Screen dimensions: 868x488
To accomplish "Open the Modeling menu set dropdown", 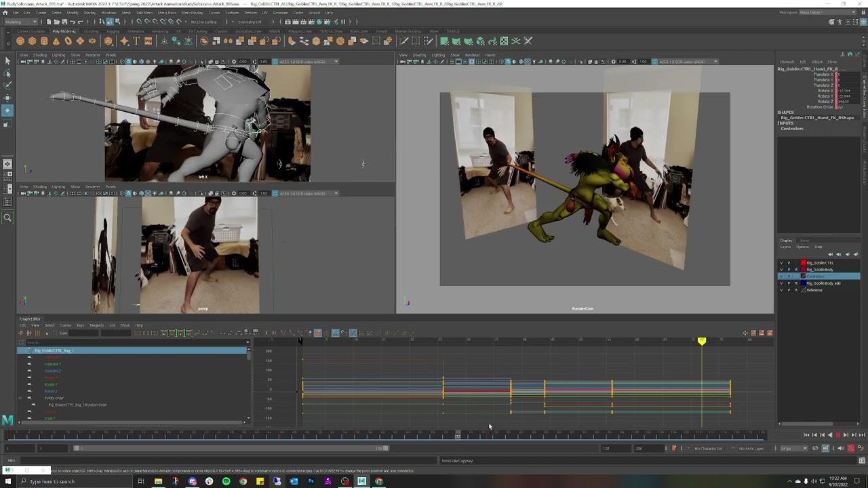I will tap(22, 22).
